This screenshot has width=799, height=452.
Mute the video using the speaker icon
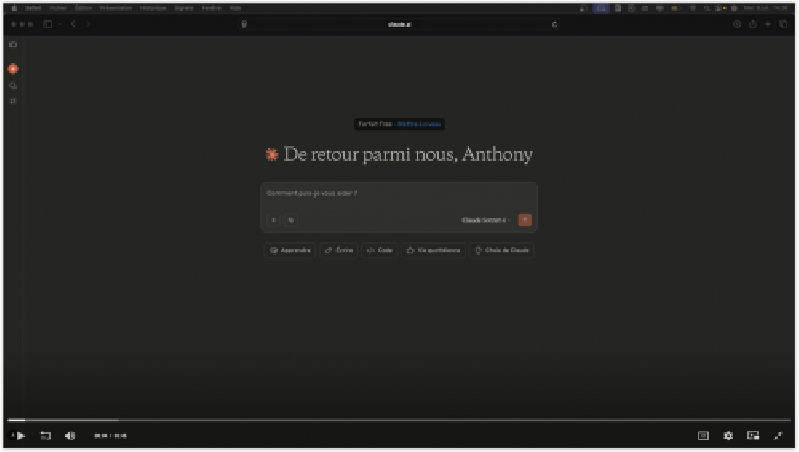click(70, 436)
